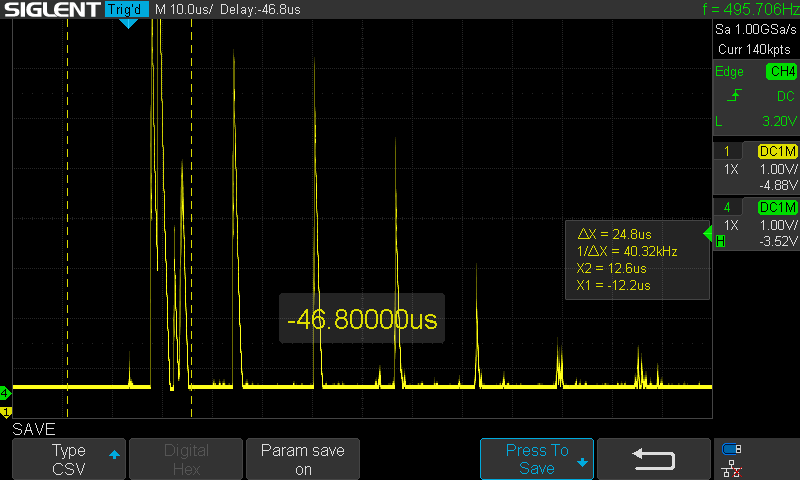Screen dimensions: 800x480
Task: Click the network LAN status icon
Action: click(732, 468)
